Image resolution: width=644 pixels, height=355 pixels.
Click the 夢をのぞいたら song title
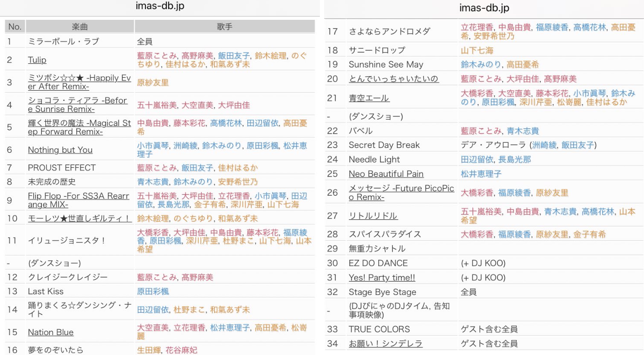coord(56,350)
